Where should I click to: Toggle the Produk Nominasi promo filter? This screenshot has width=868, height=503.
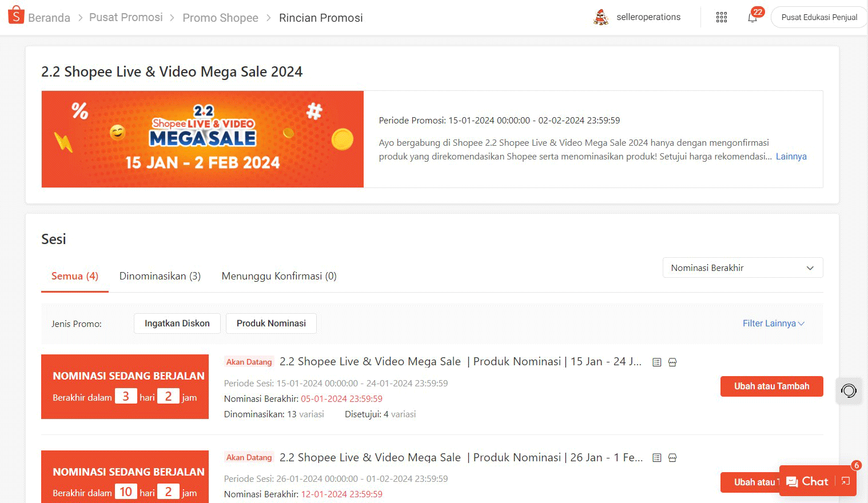coord(271,323)
